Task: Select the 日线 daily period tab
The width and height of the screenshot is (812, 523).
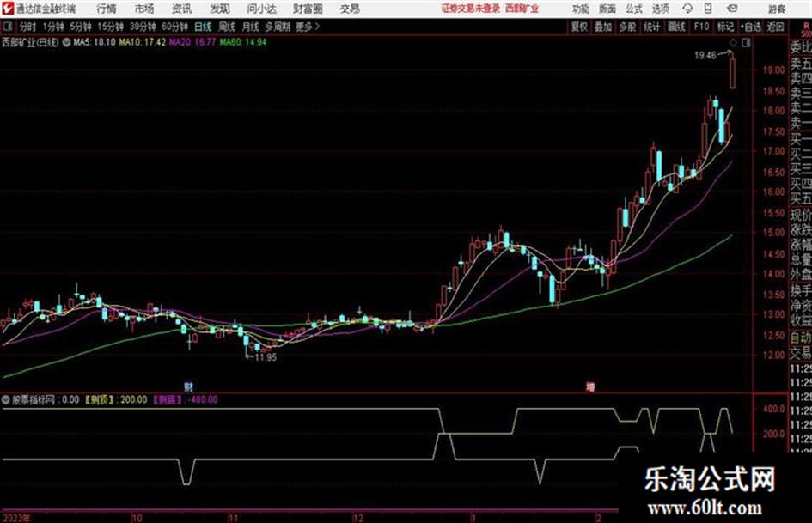Action: [203, 27]
